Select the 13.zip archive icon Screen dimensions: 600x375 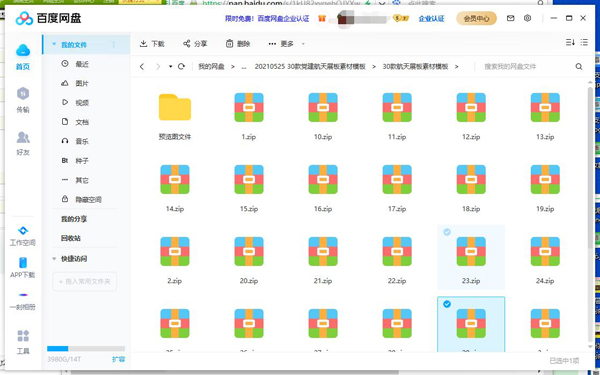[x=545, y=107]
